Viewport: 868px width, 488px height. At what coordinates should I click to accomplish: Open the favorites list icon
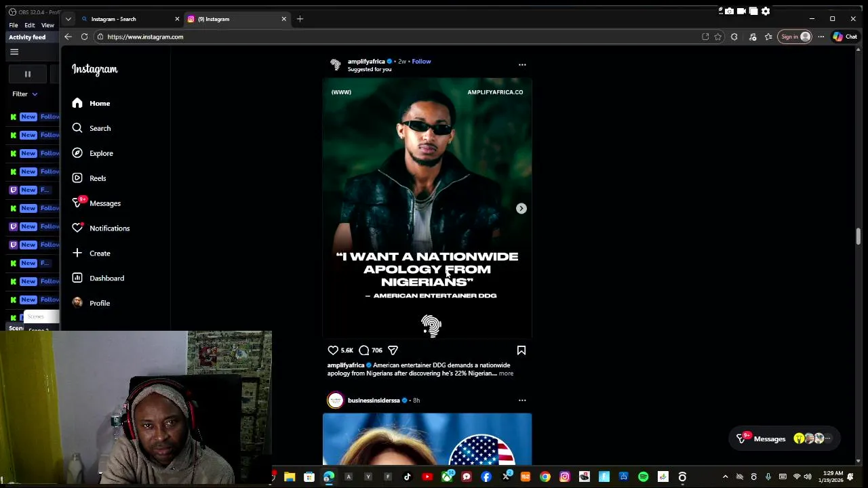tap(768, 37)
